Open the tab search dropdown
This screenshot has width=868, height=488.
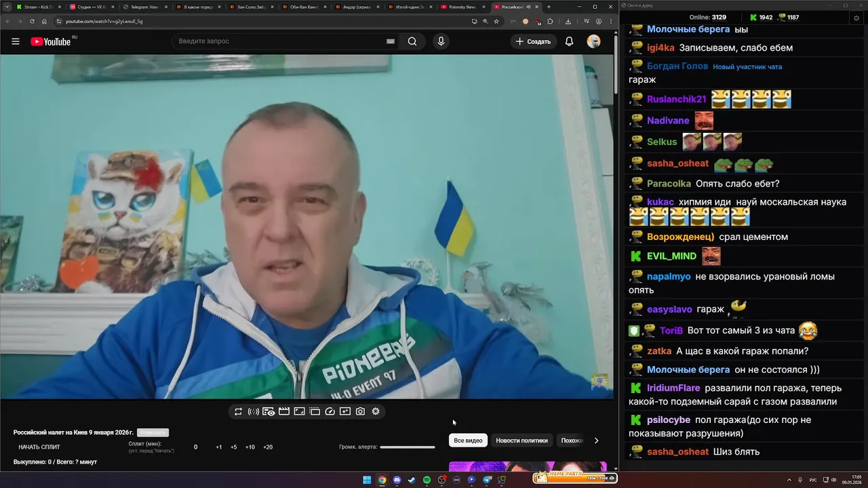pyautogui.click(x=7, y=7)
